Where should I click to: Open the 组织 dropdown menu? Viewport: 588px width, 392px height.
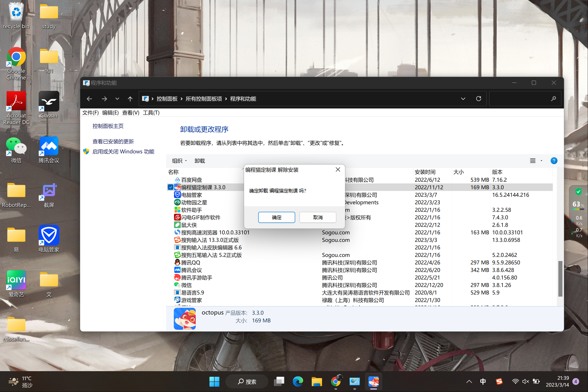tap(179, 161)
